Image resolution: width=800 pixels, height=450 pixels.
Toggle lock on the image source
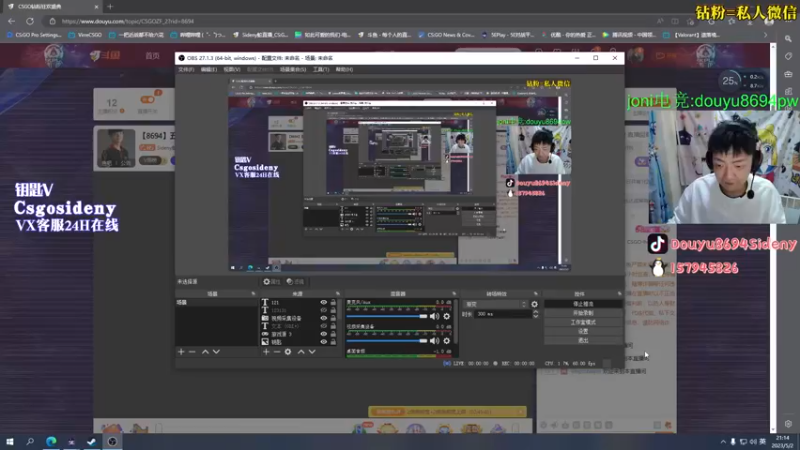(x=333, y=342)
